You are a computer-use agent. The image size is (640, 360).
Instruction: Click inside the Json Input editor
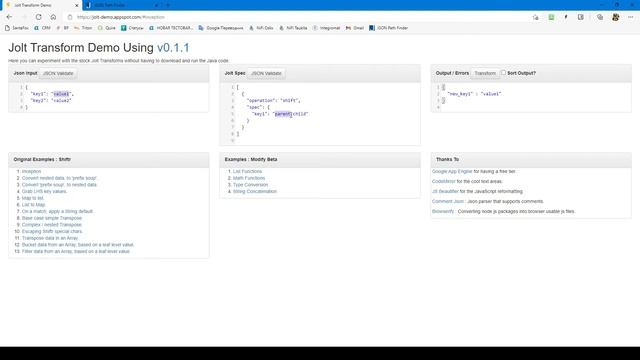coord(109,97)
